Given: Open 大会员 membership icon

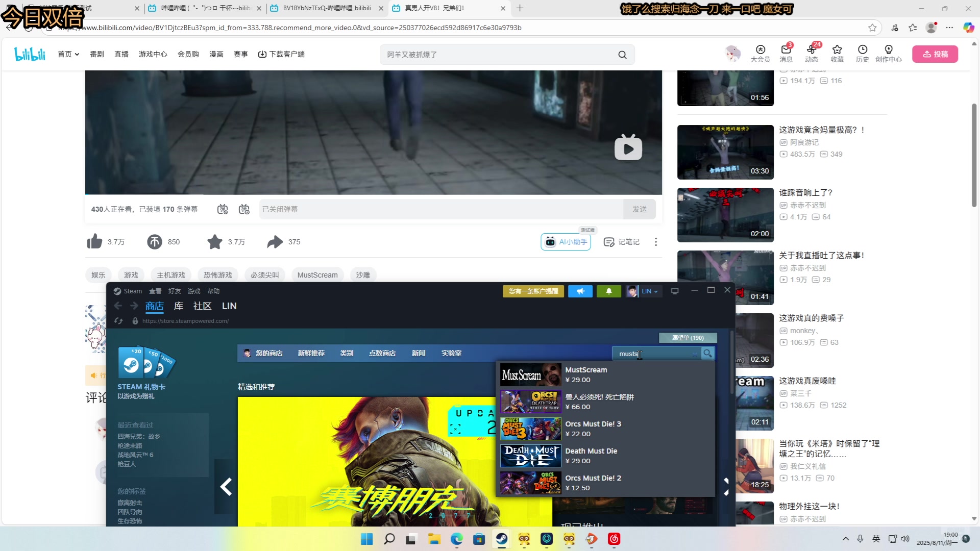Looking at the screenshot, I should [x=760, y=53].
